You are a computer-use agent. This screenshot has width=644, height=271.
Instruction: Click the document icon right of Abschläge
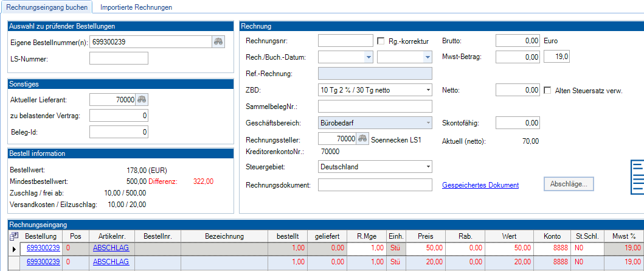point(637,177)
